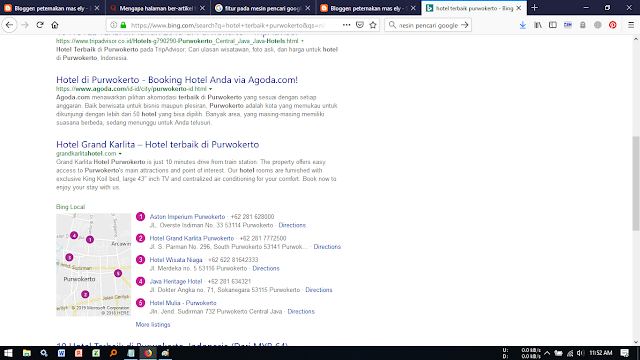Open Hotel Wisata Niaga listing
This screenshot has height=360, width=640.
(x=176, y=260)
